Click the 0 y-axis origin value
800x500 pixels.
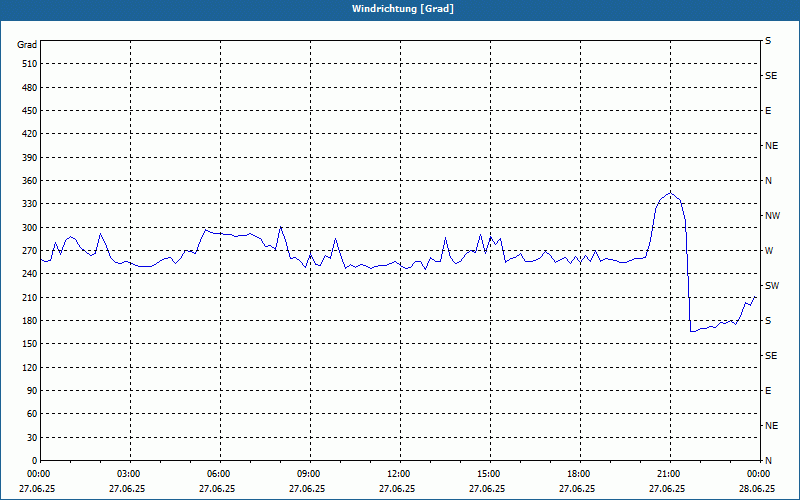tap(35, 461)
